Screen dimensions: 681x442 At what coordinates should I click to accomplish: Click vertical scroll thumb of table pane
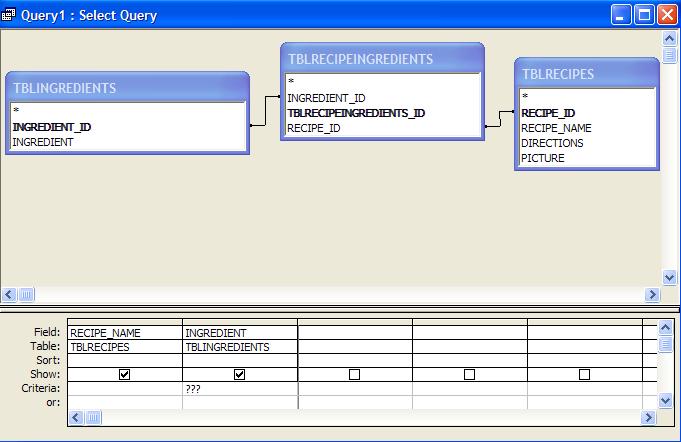pyautogui.click(x=669, y=55)
